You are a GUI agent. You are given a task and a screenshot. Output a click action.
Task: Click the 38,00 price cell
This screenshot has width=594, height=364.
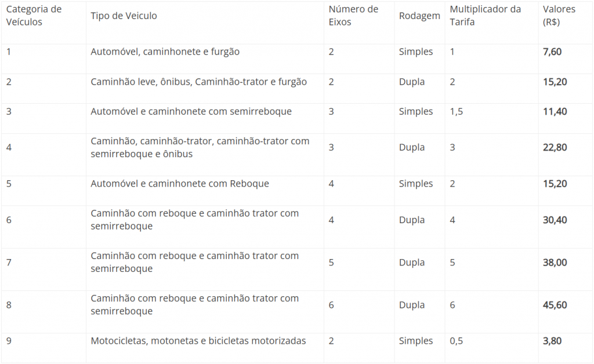click(555, 263)
